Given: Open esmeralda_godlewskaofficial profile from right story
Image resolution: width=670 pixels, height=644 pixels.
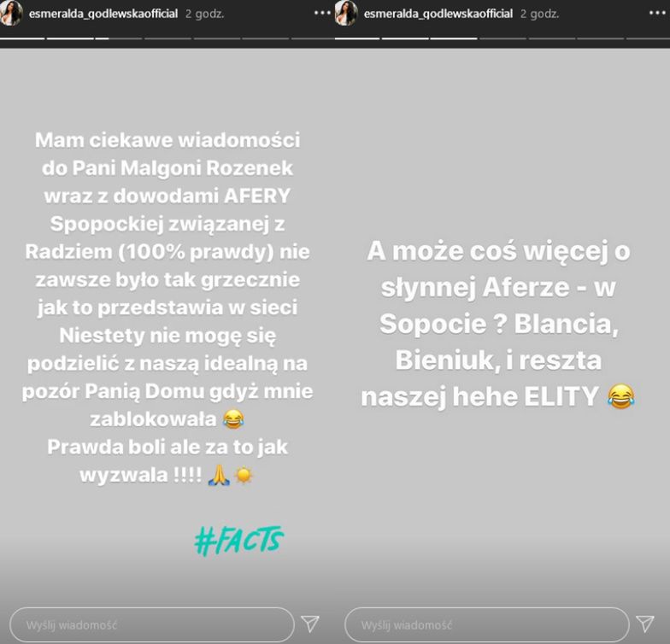Looking at the screenshot, I should point(438,14).
